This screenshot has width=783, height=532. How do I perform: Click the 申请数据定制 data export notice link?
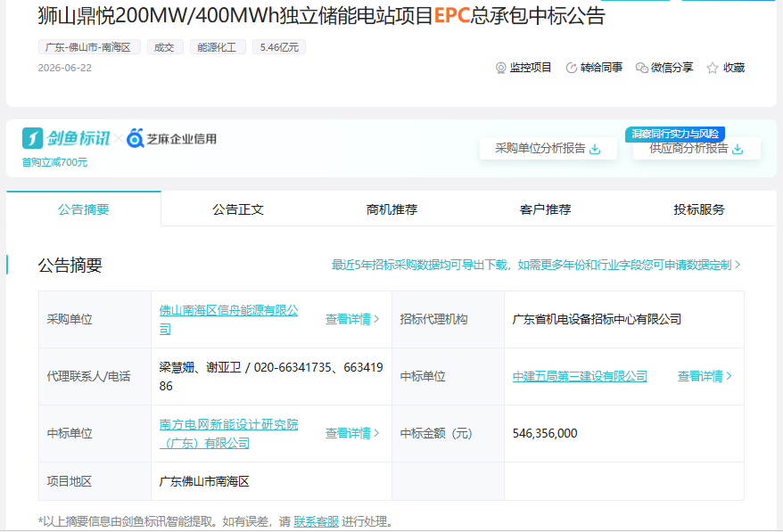pyautogui.click(x=536, y=265)
